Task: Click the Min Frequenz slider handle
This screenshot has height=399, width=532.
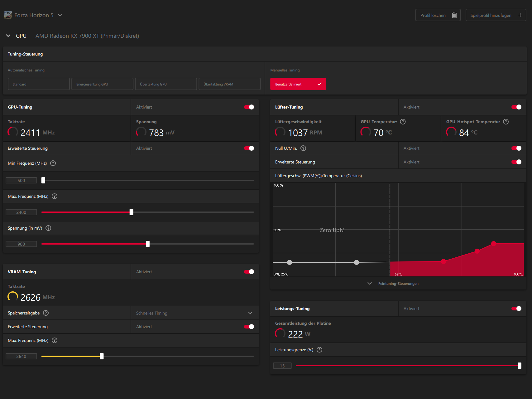Action: click(43, 180)
